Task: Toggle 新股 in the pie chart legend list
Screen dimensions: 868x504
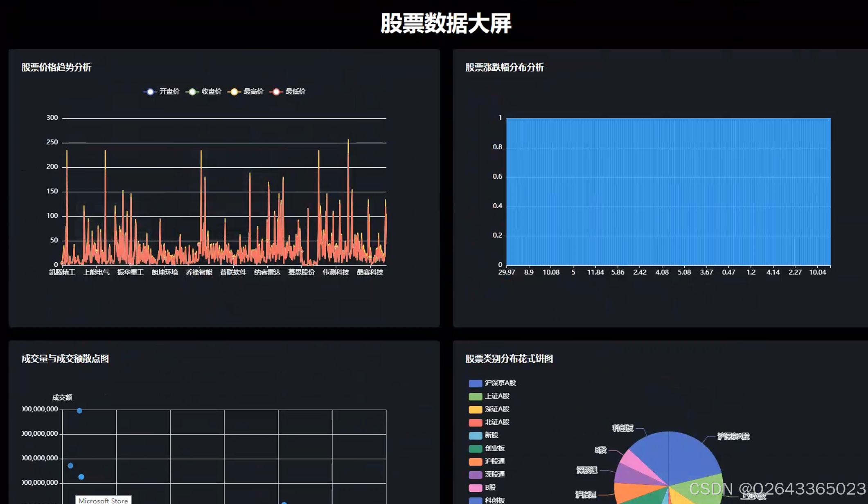Action: coord(484,436)
